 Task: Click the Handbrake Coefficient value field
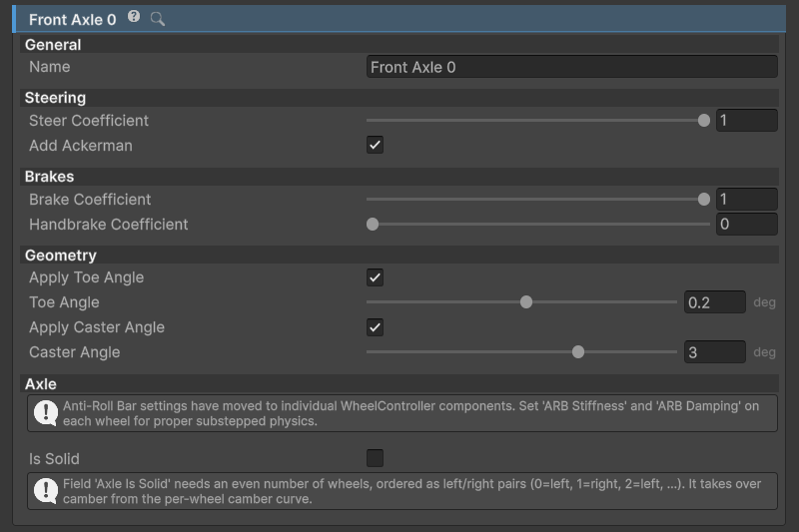pyautogui.click(x=746, y=224)
